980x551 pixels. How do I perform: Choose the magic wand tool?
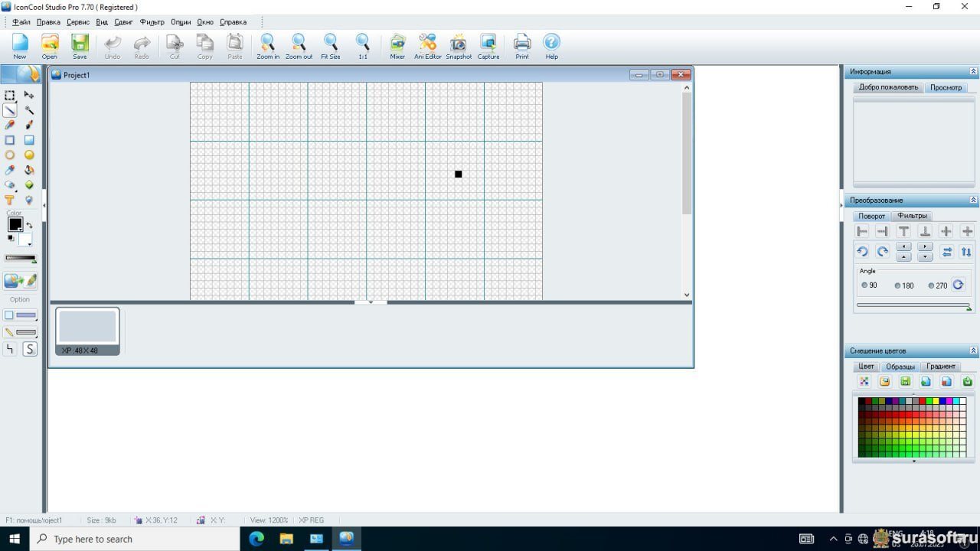(x=29, y=110)
